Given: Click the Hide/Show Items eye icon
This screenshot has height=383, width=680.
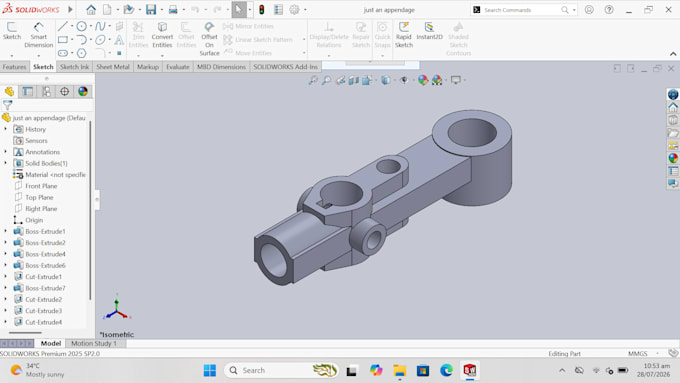Looking at the screenshot, I should [404, 80].
